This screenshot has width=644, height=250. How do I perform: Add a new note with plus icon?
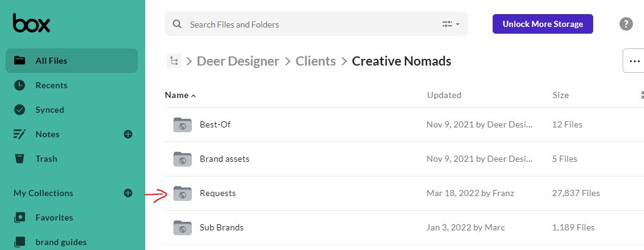(x=128, y=134)
